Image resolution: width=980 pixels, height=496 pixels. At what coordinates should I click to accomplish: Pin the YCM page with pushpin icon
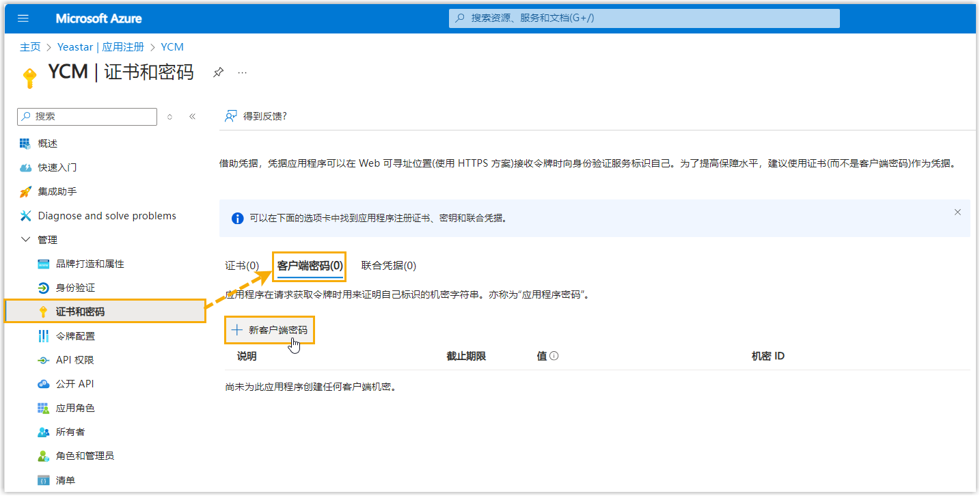[218, 72]
